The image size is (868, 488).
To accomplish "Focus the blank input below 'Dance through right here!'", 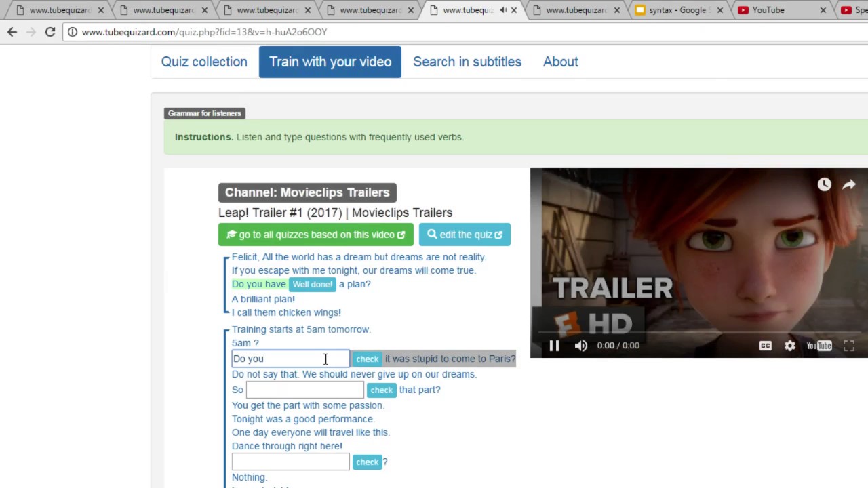I will click(291, 462).
